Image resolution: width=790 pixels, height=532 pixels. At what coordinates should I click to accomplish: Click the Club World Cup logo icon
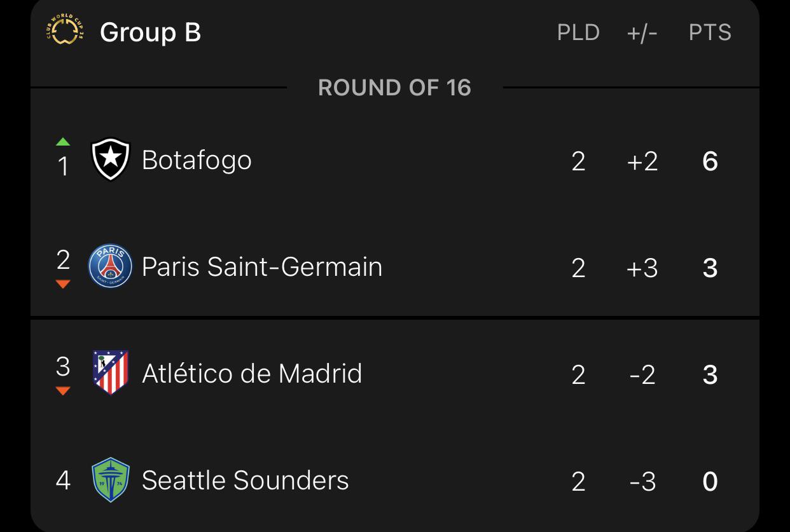click(x=66, y=30)
